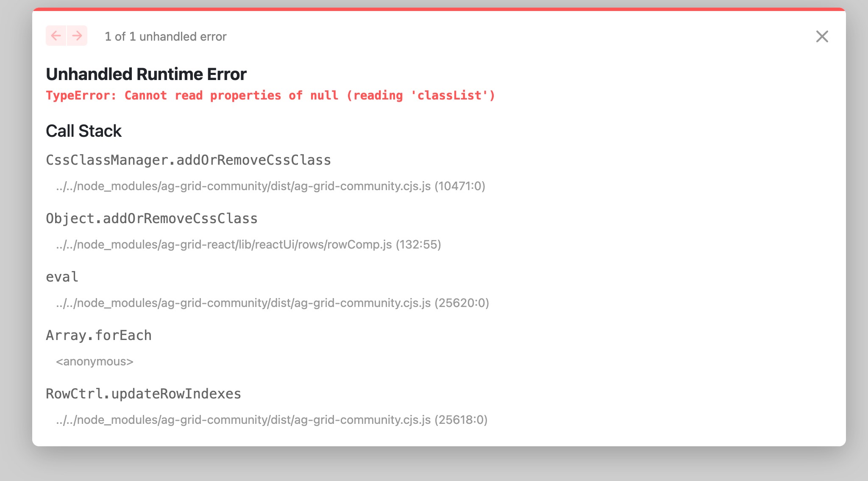Select the error counter text
The image size is (868, 481).
pos(165,36)
